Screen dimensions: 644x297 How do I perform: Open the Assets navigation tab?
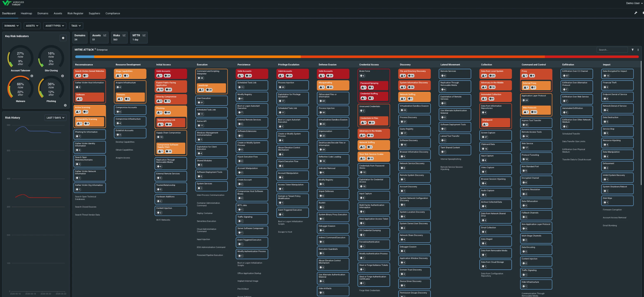coord(58,13)
